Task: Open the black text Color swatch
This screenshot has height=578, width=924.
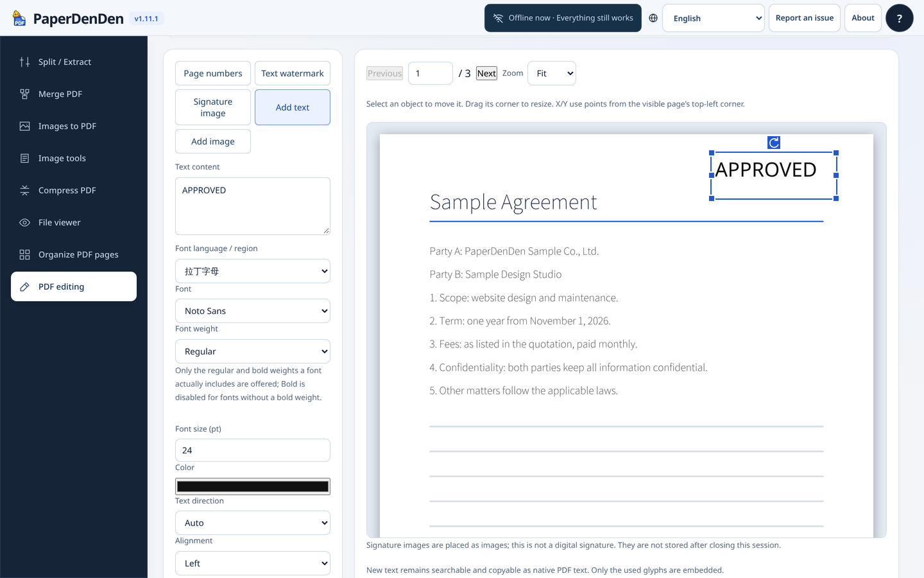Action: [x=253, y=486]
